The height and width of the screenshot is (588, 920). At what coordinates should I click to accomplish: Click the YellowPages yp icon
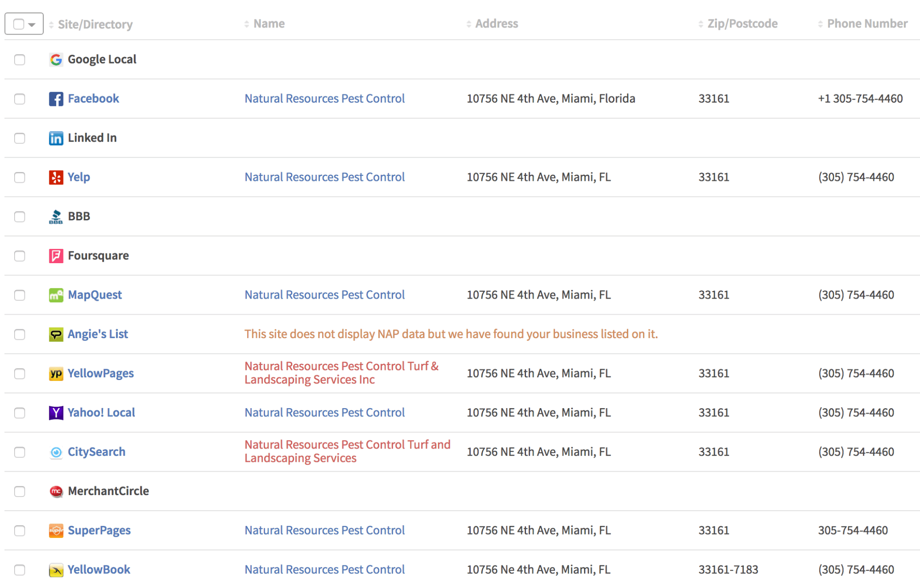(x=56, y=374)
